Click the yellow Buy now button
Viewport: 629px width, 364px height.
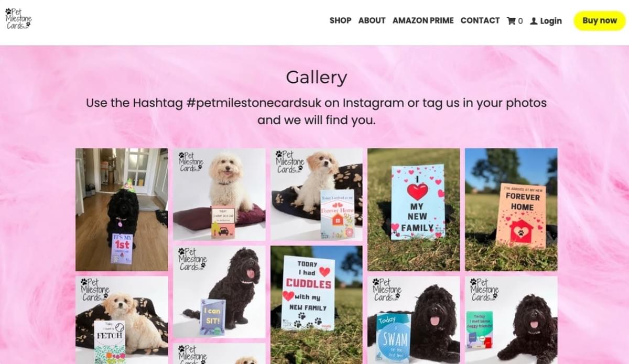(x=600, y=20)
